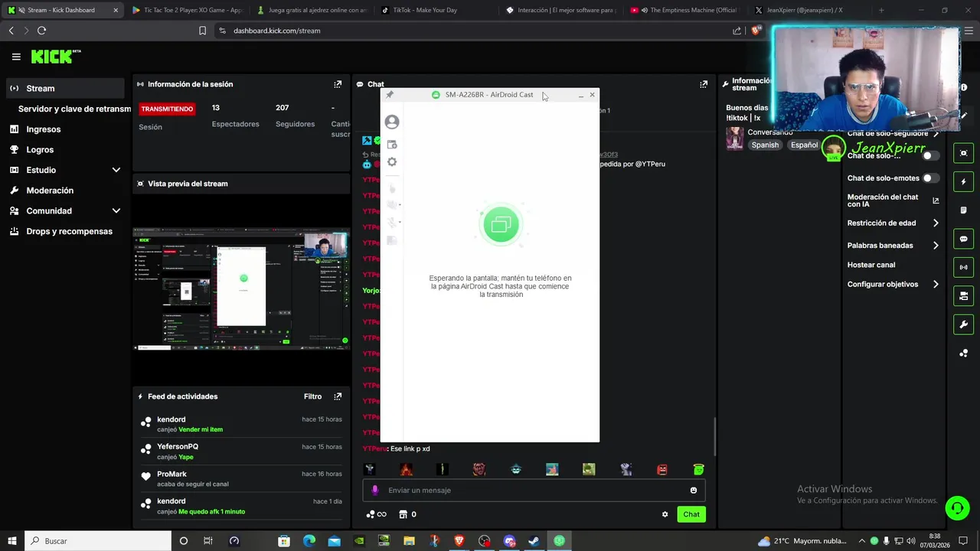Image resolution: width=980 pixels, height=551 pixels.
Task: Open green support chat bubble
Action: [x=956, y=508]
